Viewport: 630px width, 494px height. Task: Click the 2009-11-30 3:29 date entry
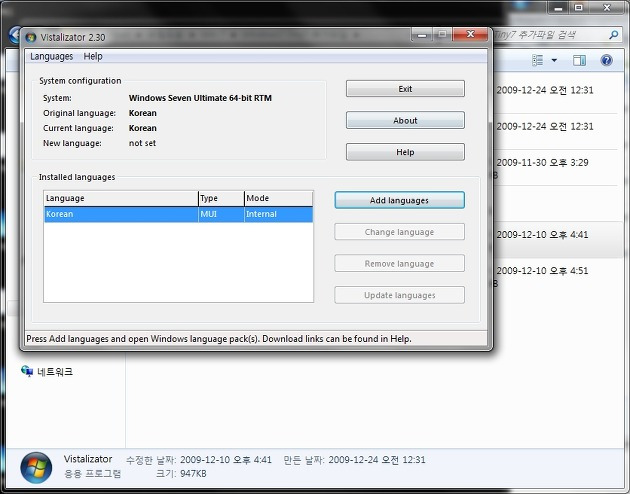(x=542, y=163)
